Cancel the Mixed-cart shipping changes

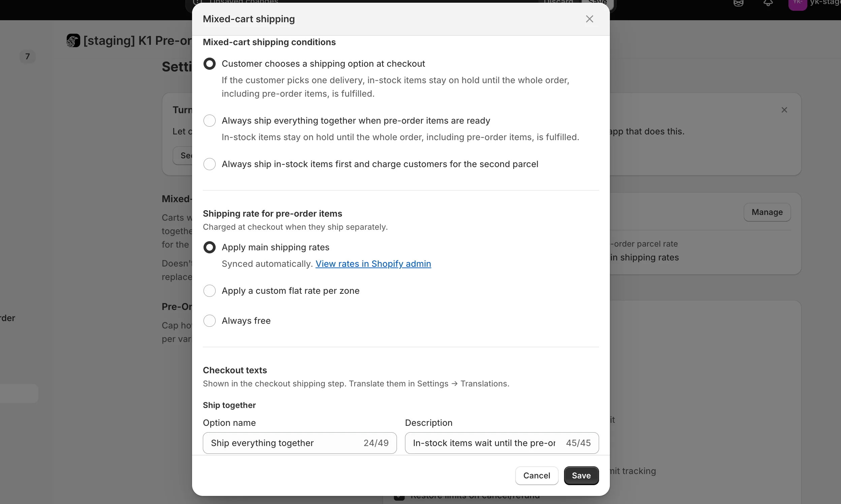click(x=537, y=475)
